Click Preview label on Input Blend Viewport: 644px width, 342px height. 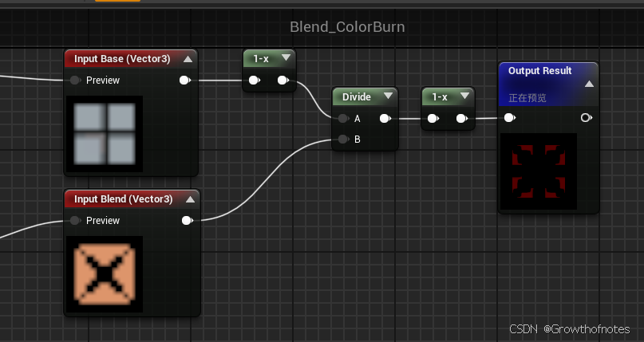[x=103, y=221]
